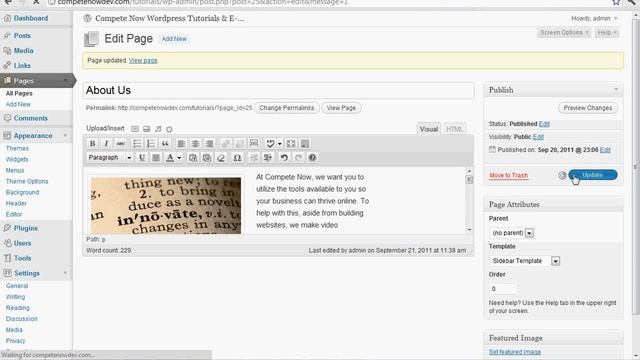Open the Paragraph format dropdown

click(110, 158)
